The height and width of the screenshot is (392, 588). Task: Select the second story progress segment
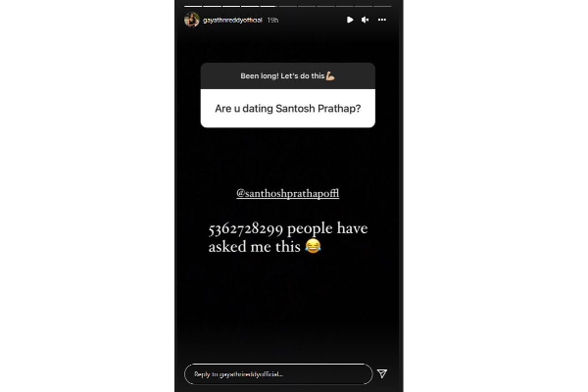click(x=213, y=7)
